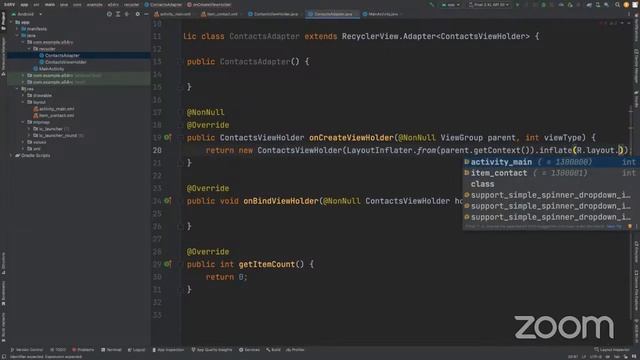Screen dimensions: 640x360
Task: Open the Pixel device selector dropdown
Action: (x=489, y=5)
